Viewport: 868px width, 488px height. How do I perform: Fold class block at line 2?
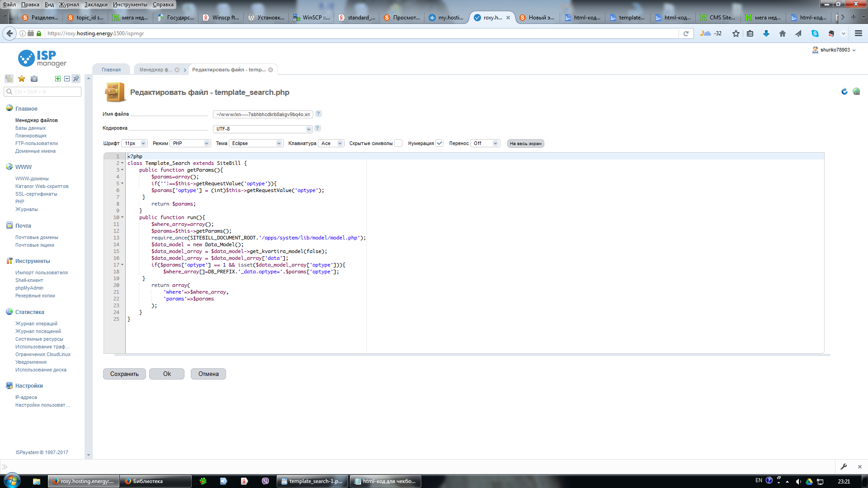pyautogui.click(x=123, y=163)
